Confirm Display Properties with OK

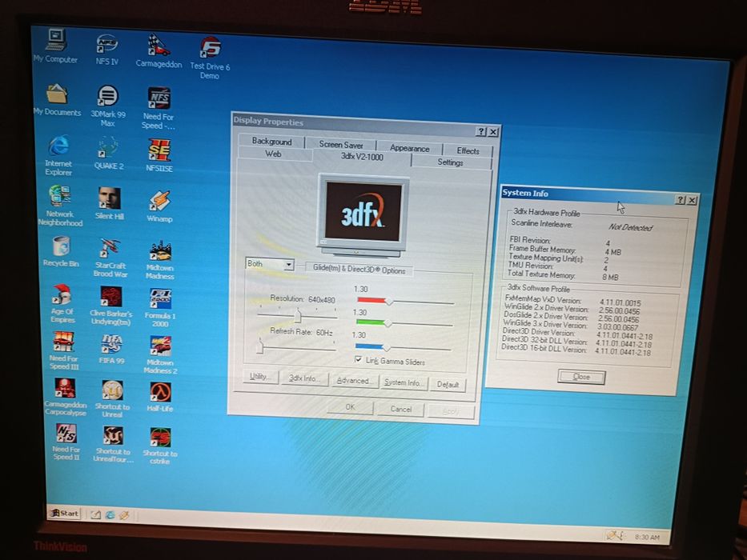[350, 407]
